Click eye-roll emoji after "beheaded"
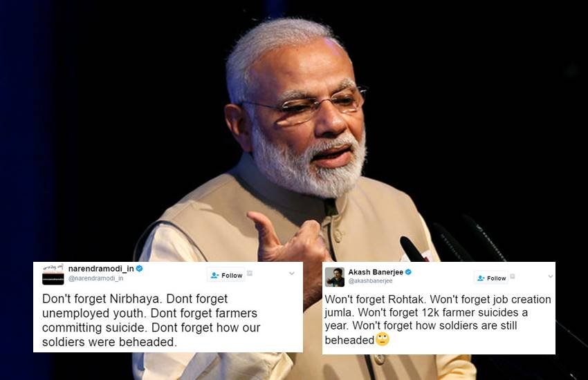 383,339
